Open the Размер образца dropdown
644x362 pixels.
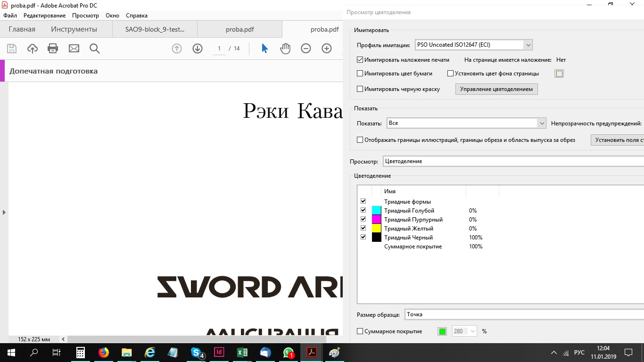pos(523,314)
